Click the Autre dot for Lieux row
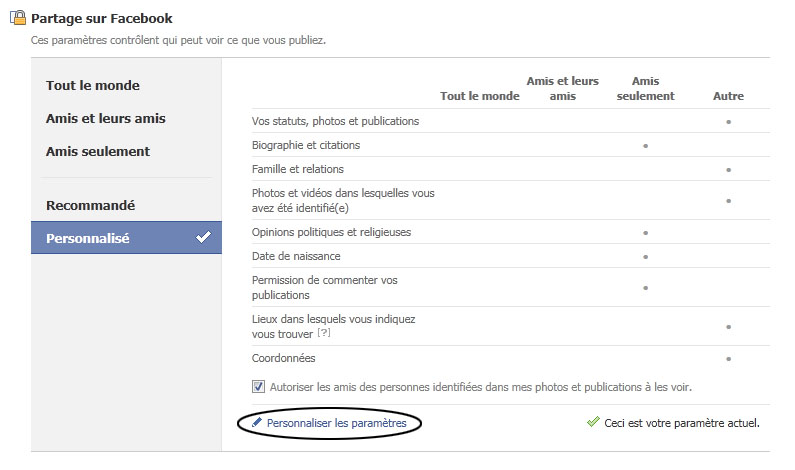This screenshot has width=795, height=470. pos(729,327)
